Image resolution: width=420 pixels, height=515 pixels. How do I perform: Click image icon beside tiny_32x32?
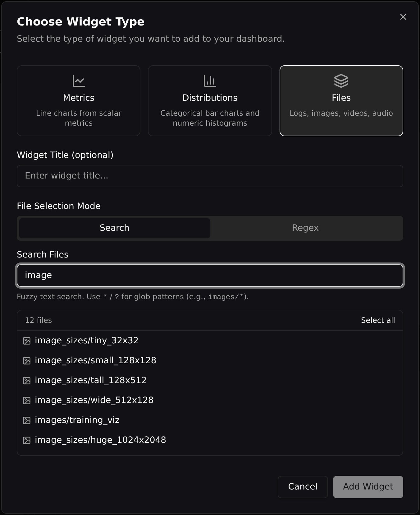tap(27, 341)
